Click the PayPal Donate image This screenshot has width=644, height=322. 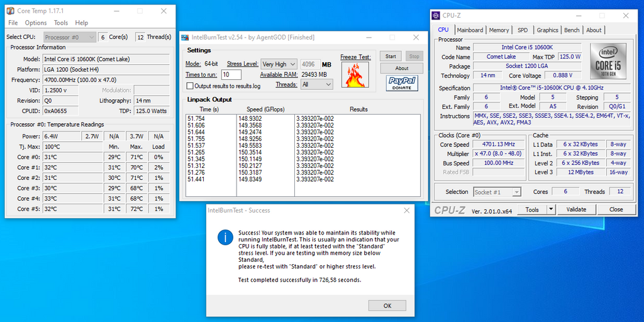pyautogui.click(x=402, y=83)
